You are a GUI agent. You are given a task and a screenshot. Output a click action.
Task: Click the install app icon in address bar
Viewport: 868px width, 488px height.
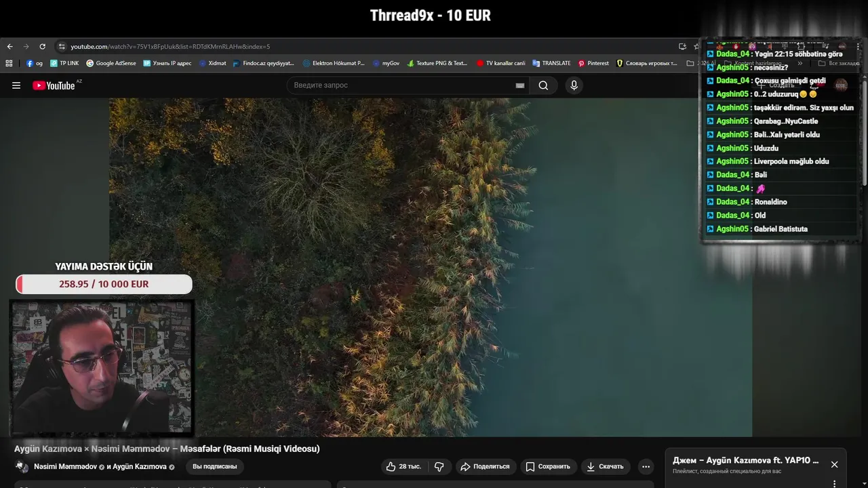click(x=682, y=47)
